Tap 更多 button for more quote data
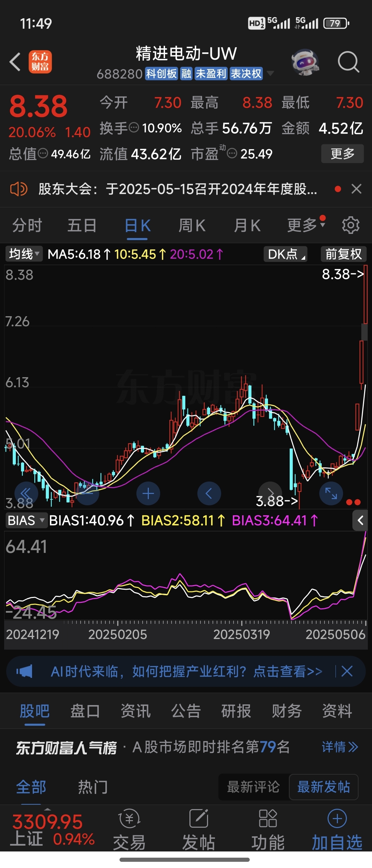Screen dimensions: 372x868 click(x=342, y=154)
